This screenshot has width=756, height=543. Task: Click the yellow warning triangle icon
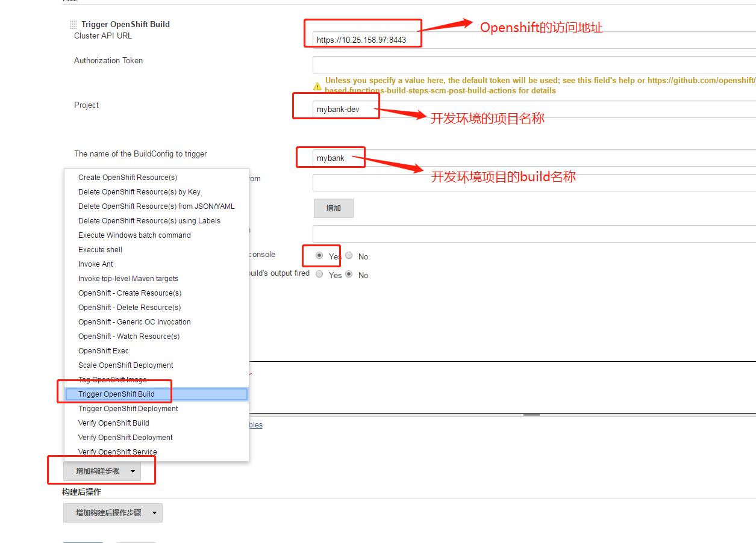pos(317,86)
